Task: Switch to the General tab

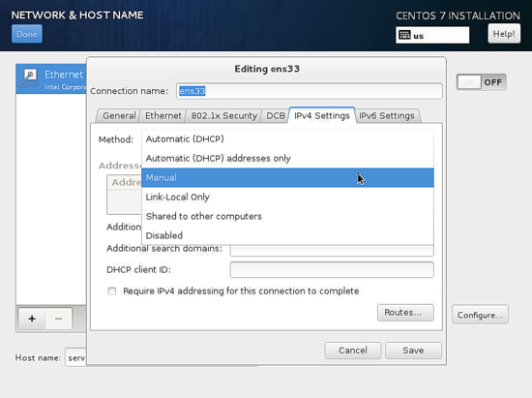Action: [x=119, y=116]
